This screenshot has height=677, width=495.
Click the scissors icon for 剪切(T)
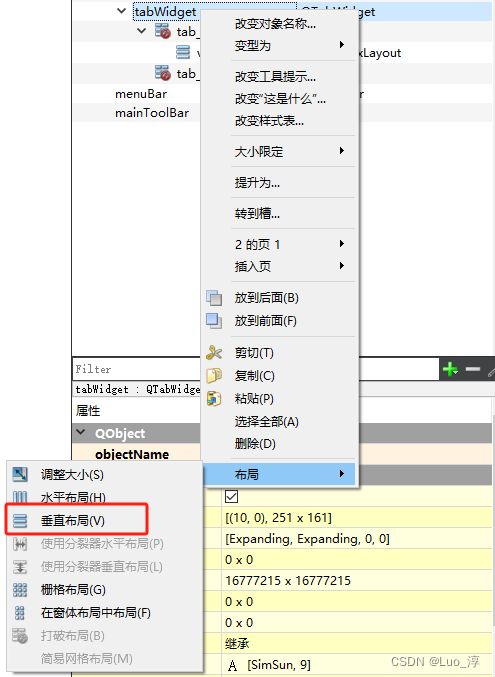(x=214, y=353)
